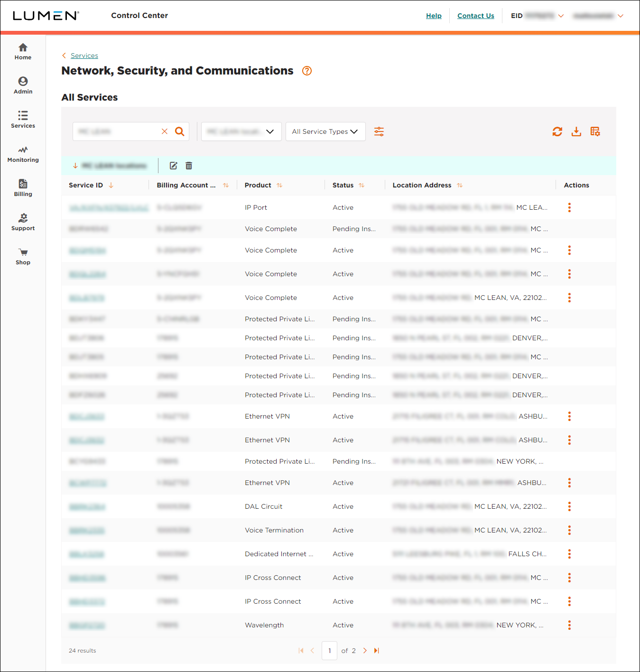This screenshot has width=640, height=672.
Task: Click the Actions column header
Action: 576,185
